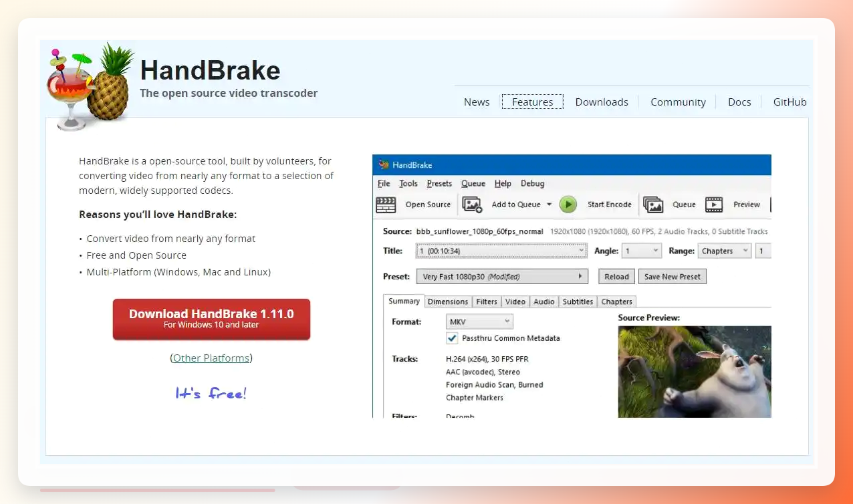853x504 pixels.
Task: Open the Tools menu
Action: click(x=408, y=184)
